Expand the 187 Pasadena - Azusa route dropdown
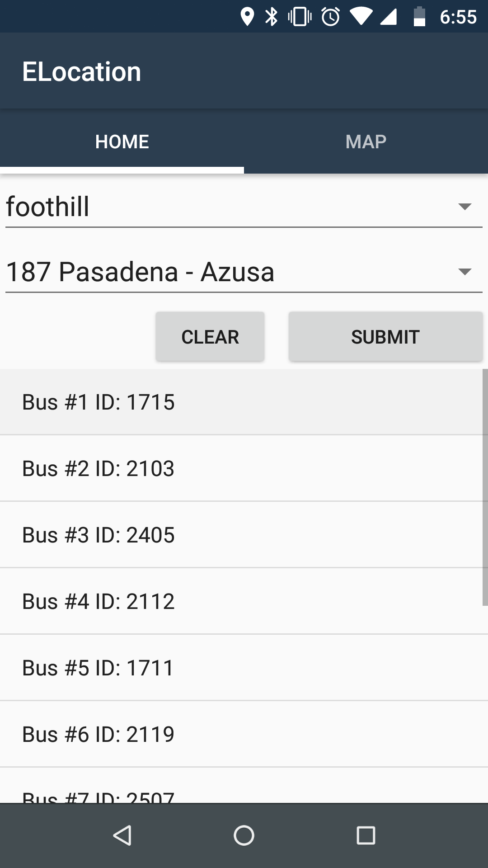The width and height of the screenshot is (488, 868). [244, 272]
